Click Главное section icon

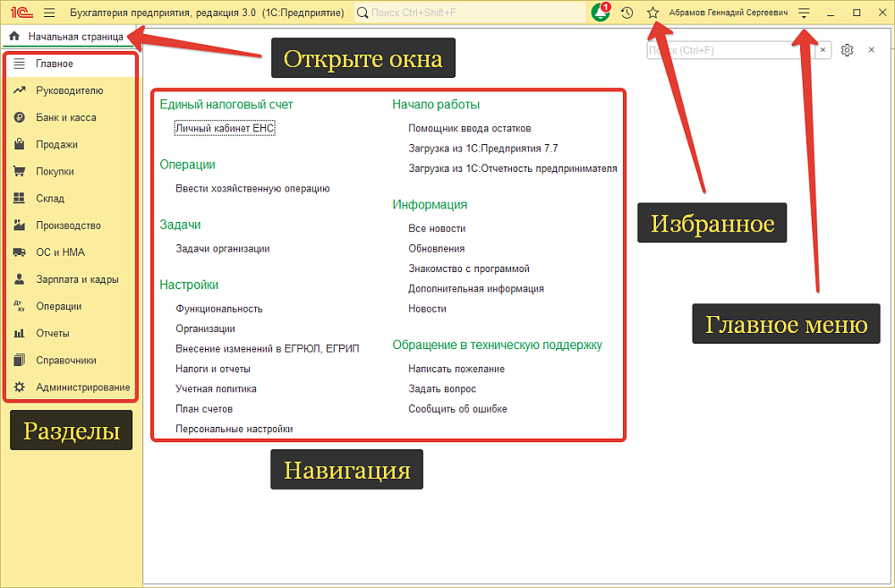[x=20, y=64]
